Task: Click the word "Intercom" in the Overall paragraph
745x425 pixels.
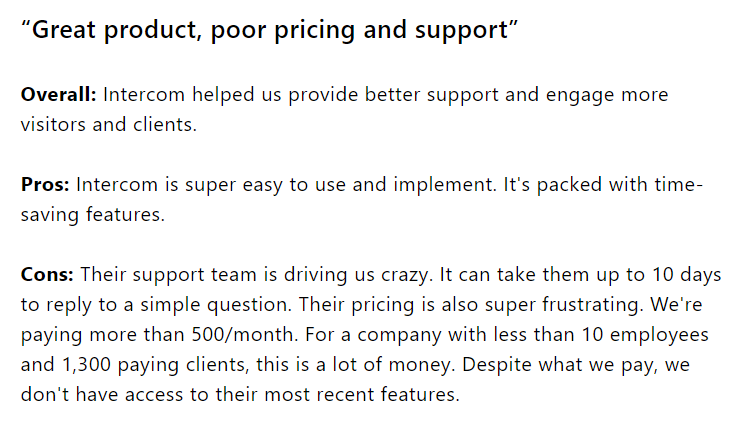Action: [140, 96]
